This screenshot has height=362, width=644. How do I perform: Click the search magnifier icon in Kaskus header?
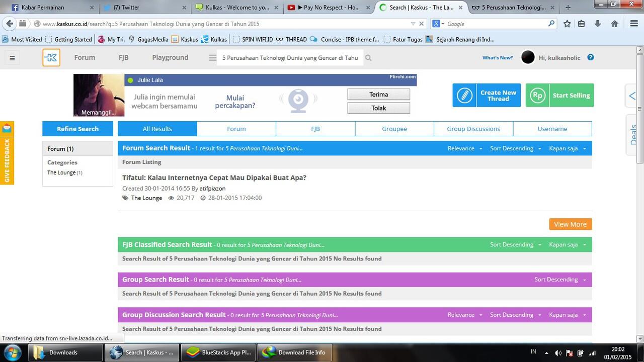pos(368,58)
